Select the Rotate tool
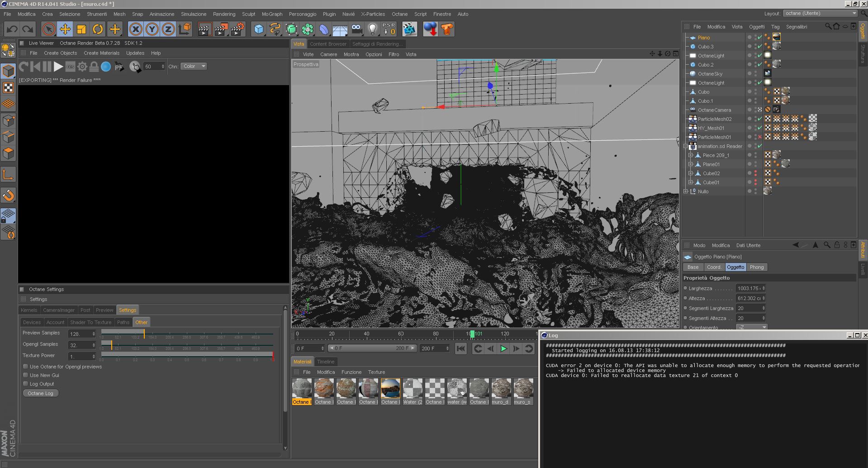Screen dimensions: 868x468 tap(98, 29)
